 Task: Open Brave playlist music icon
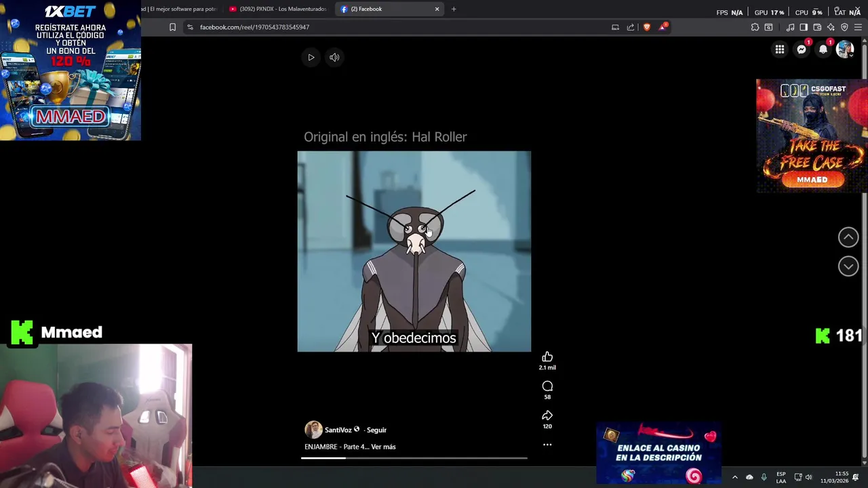(x=790, y=27)
